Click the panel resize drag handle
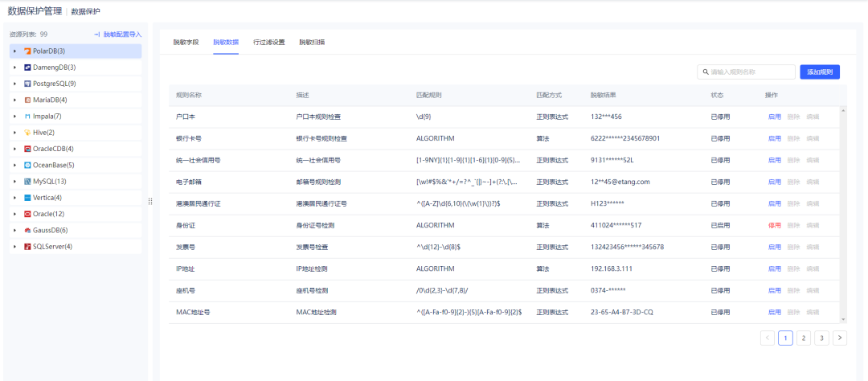The image size is (868, 381). (150, 201)
